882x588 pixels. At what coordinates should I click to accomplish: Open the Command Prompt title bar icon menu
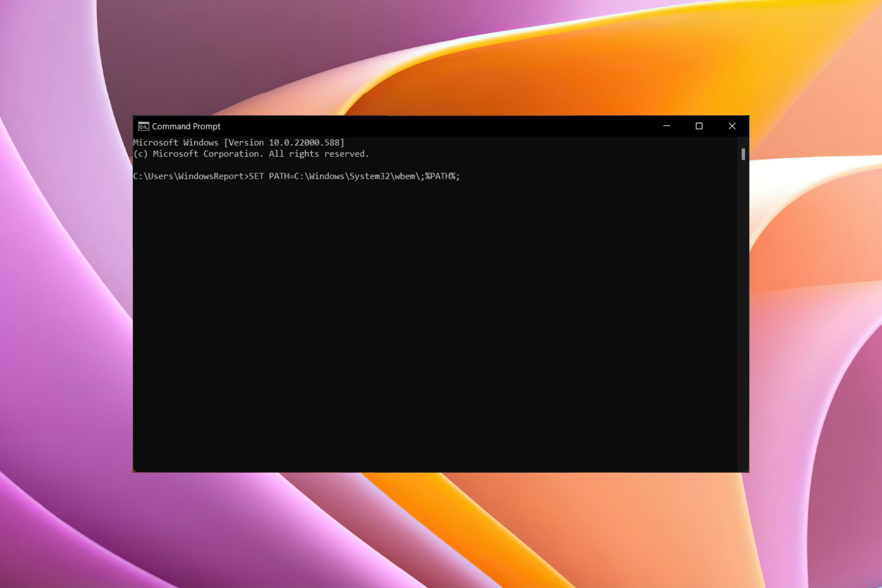[x=143, y=126]
